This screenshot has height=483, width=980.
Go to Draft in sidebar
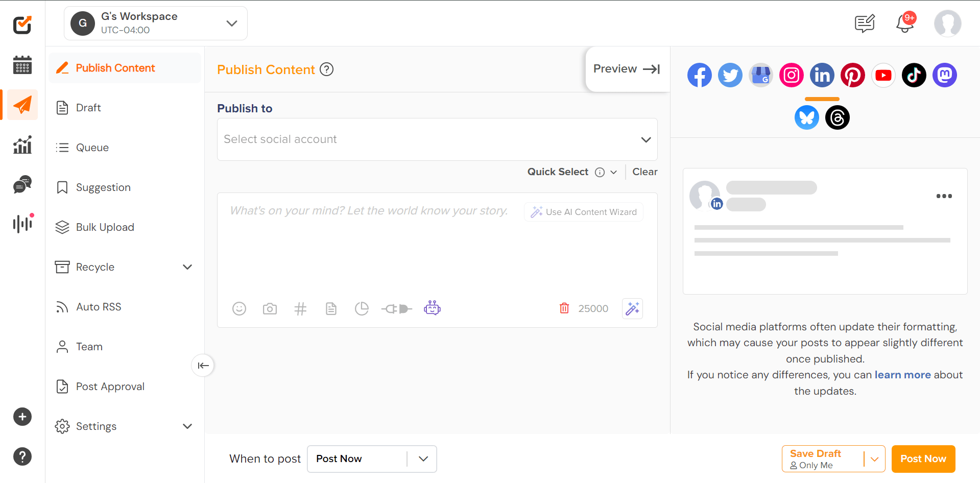125,108
